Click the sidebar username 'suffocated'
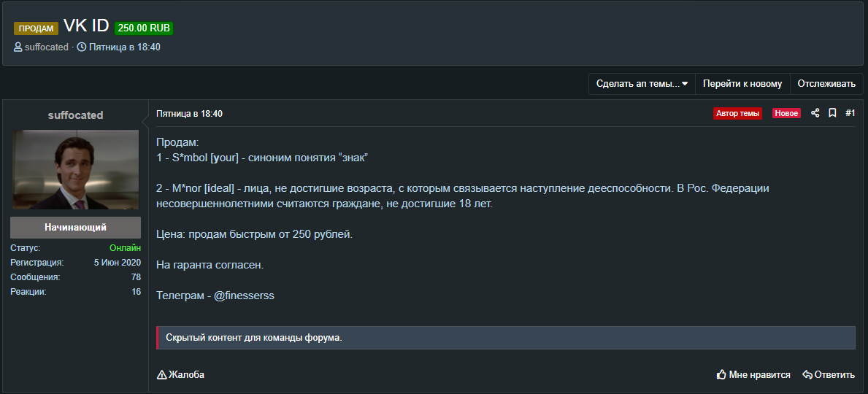 pos(75,115)
